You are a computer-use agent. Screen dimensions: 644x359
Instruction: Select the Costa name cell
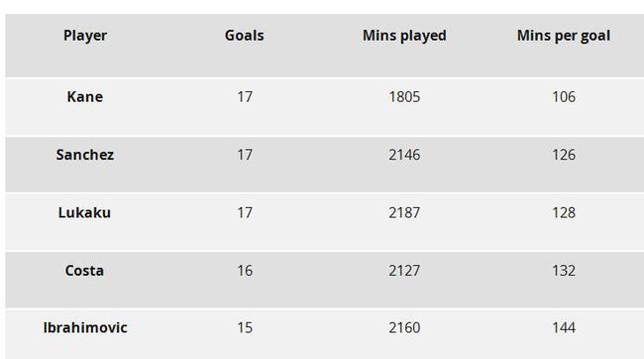click(84, 271)
